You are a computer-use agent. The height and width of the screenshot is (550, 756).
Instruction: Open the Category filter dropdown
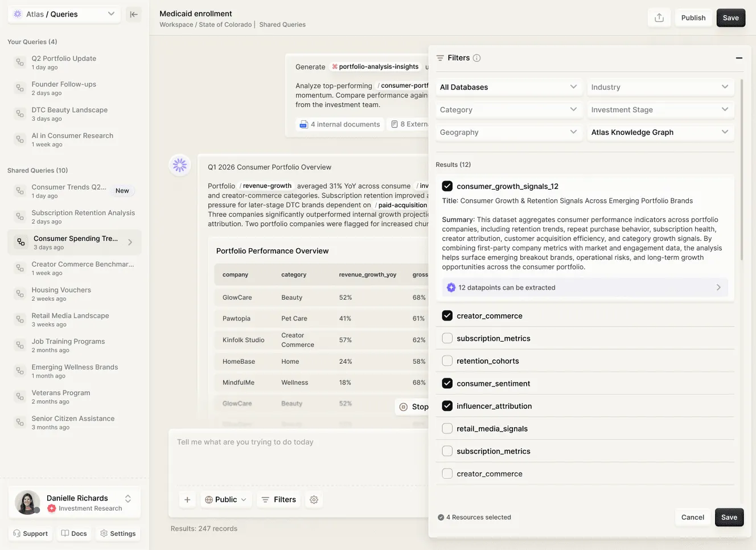509,109
